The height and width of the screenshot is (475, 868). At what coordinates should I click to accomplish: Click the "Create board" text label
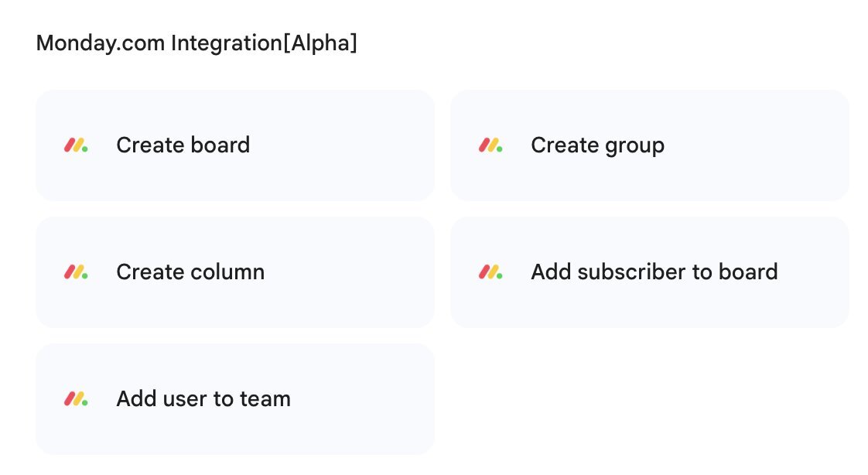[x=183, y=145]
